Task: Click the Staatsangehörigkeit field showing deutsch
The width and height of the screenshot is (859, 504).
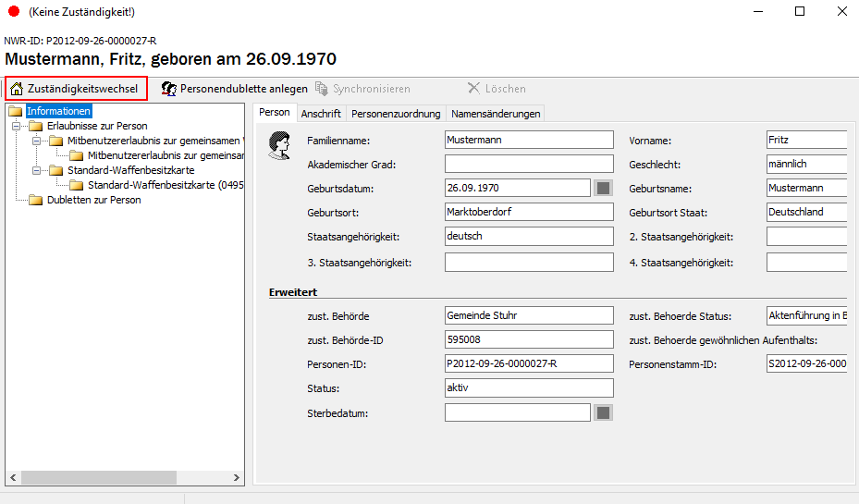Action: (529, 236)
